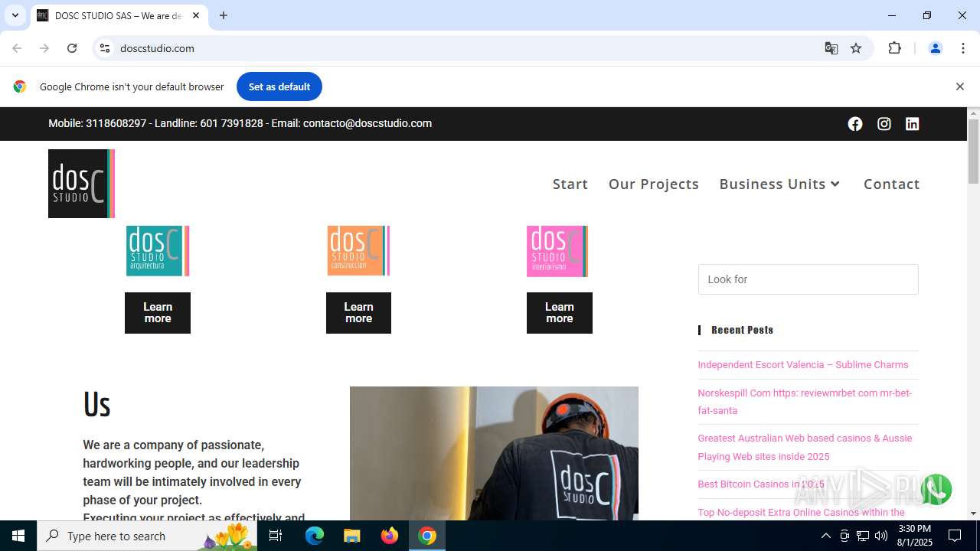
Task: Click the Us section heading
Action: pos(96,404)
